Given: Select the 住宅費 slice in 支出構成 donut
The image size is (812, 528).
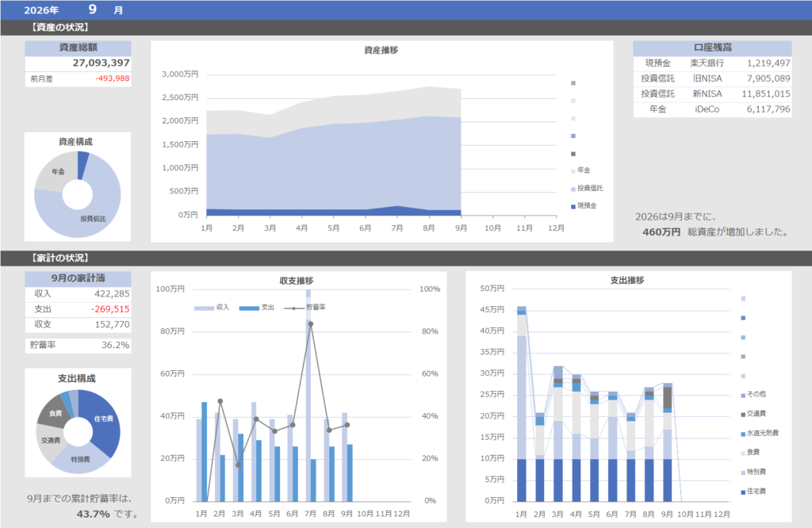Looking at the screenshot, I should pyautogui.click(x=104, y=419).
